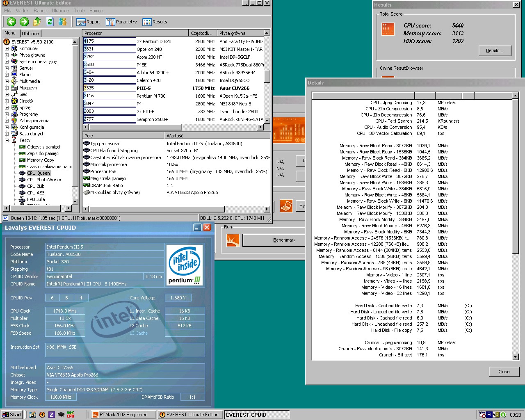Click the PL language indicator in the system tray
This screenshot has height=420, width=525.
coord(489,415)
